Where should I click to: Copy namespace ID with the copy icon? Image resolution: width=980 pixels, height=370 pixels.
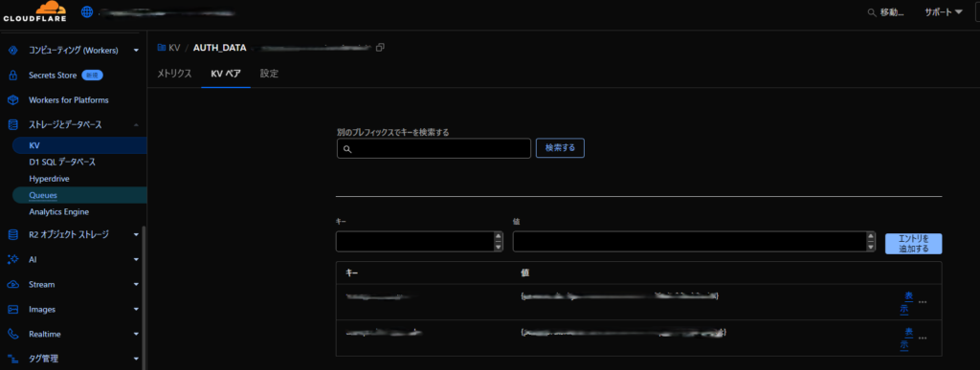coord(380,48)
